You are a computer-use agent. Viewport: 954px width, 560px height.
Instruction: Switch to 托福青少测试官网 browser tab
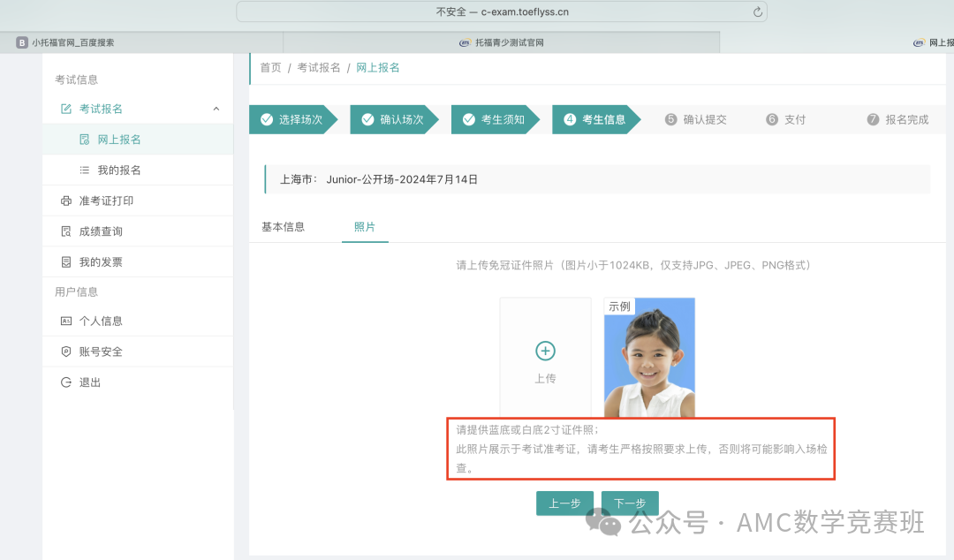click(501, 42)
